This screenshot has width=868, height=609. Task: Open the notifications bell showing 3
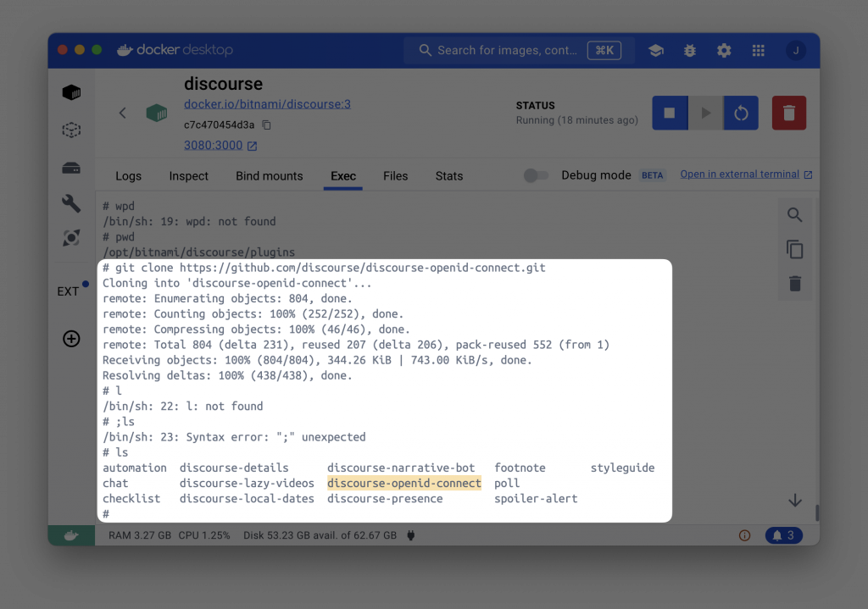(x=784, y=535)
